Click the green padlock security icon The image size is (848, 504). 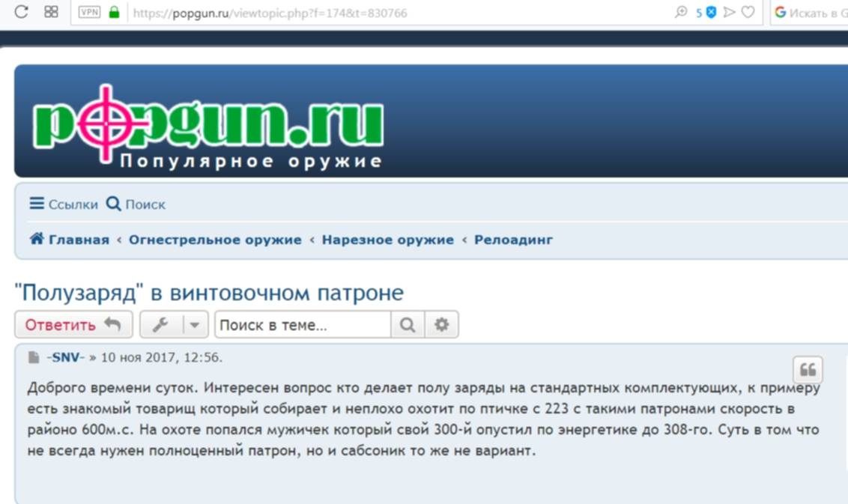click(114, 13)
